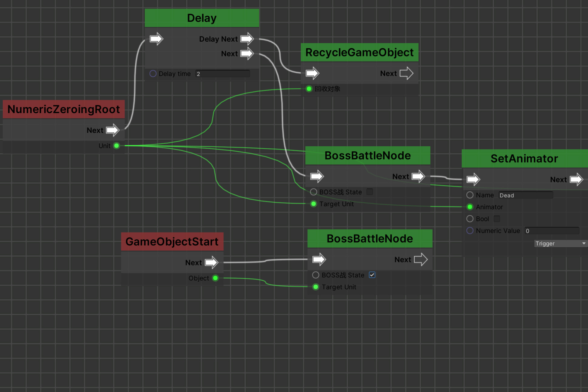The image size is (588, 392).
Task: Select the RecycleGameObject node header
Action: tap(359, 52)
